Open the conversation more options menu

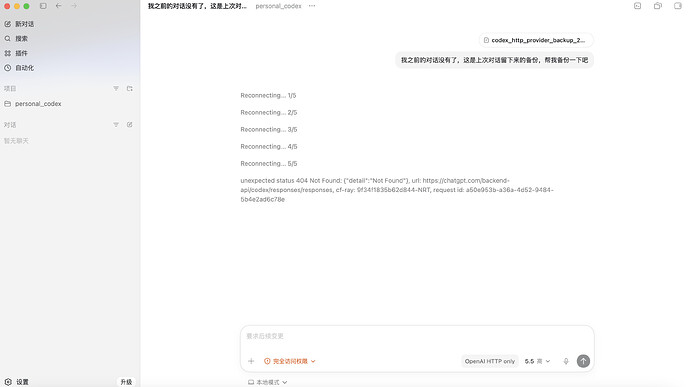312,6
